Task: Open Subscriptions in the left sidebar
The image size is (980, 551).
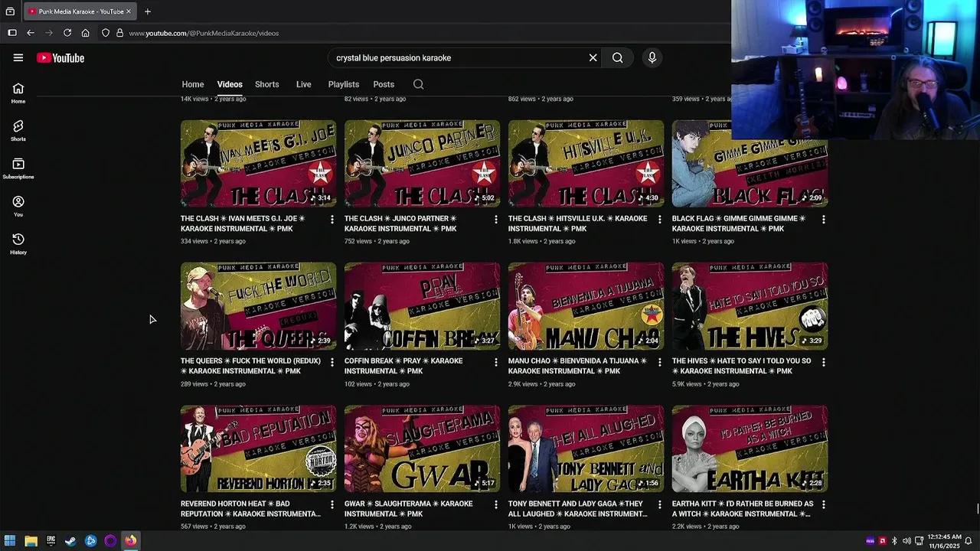Action: pos(18,168)
